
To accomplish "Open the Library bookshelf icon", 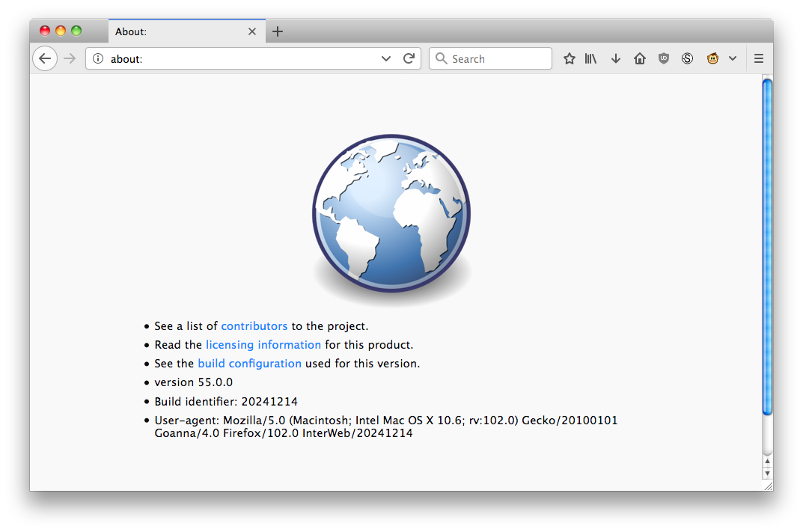I will coord(591,58).
